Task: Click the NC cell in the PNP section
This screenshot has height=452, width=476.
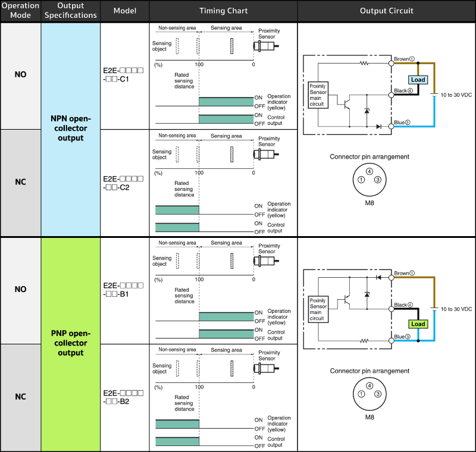Action: pyautogui.click(x=21, y=398)
